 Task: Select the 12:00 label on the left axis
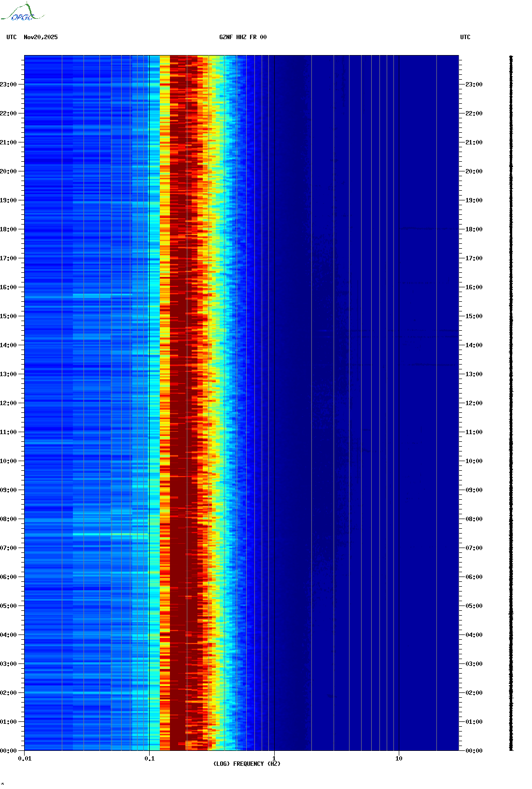point(9,403)
